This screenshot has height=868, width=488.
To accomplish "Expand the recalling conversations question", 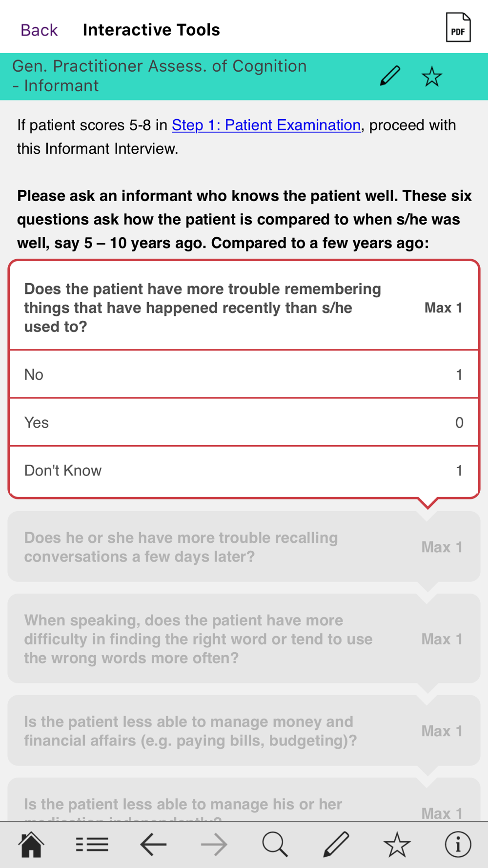I will pyautogui.click(x=244, y=547).
